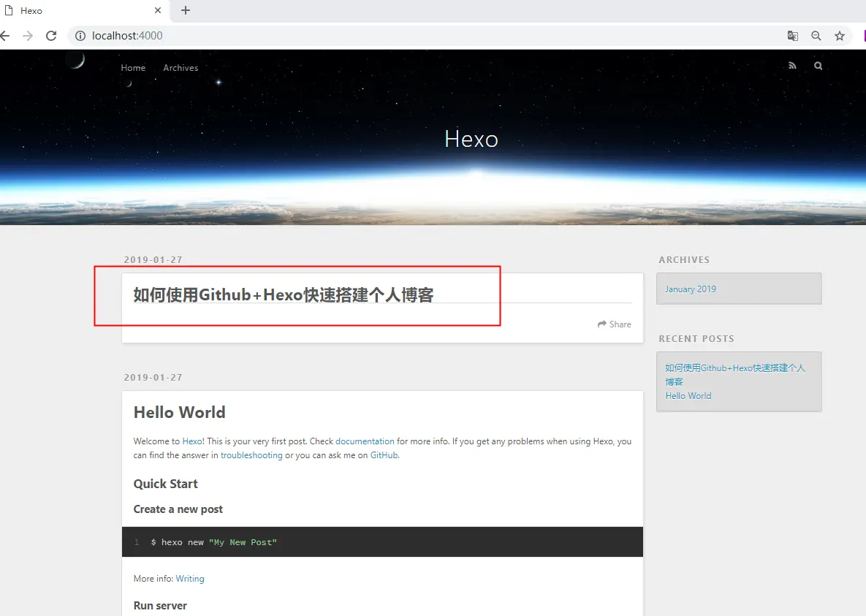Open the RSS feed icon
Image resolution: width=866 pixels, height=616 pixels.
click(x=792, y=66)
